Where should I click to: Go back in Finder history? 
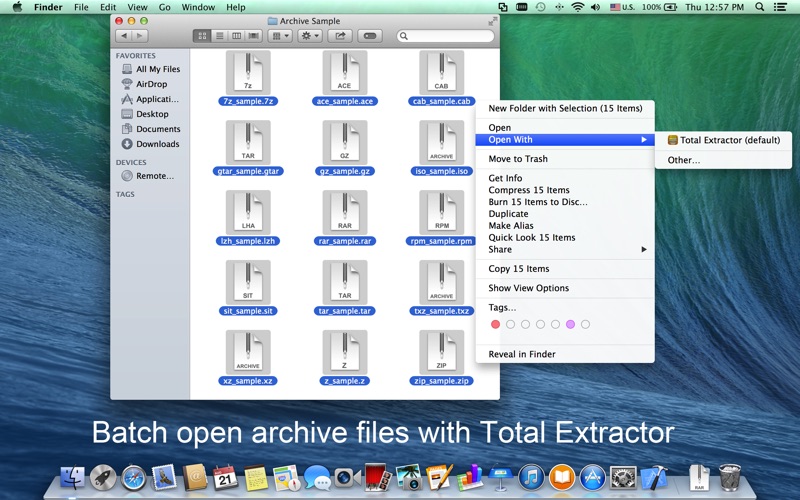pyautogui.click(x=124, y=36)
